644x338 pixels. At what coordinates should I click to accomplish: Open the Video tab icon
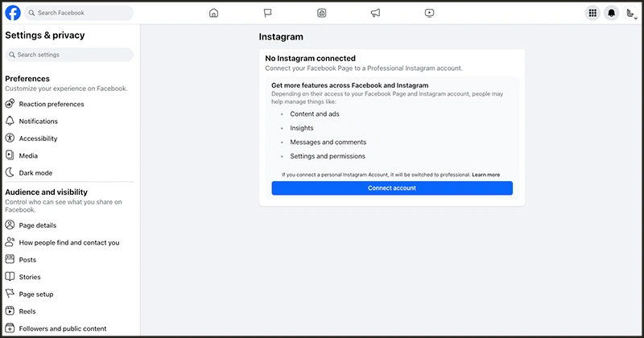pyautogui.click(x=429, y=13)
